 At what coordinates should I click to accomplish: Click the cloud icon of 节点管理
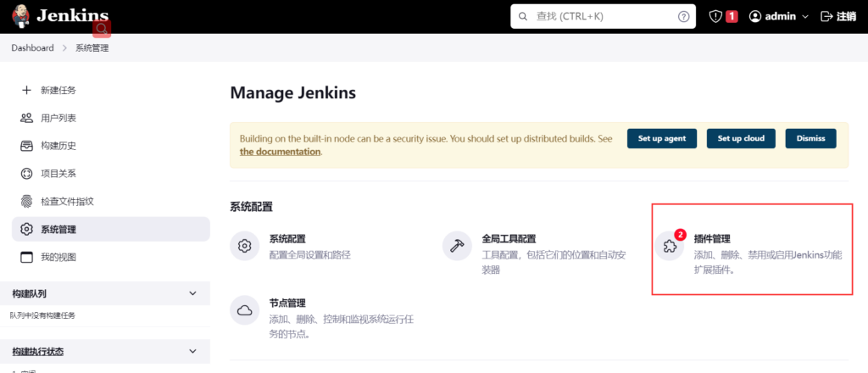(245, 310)
